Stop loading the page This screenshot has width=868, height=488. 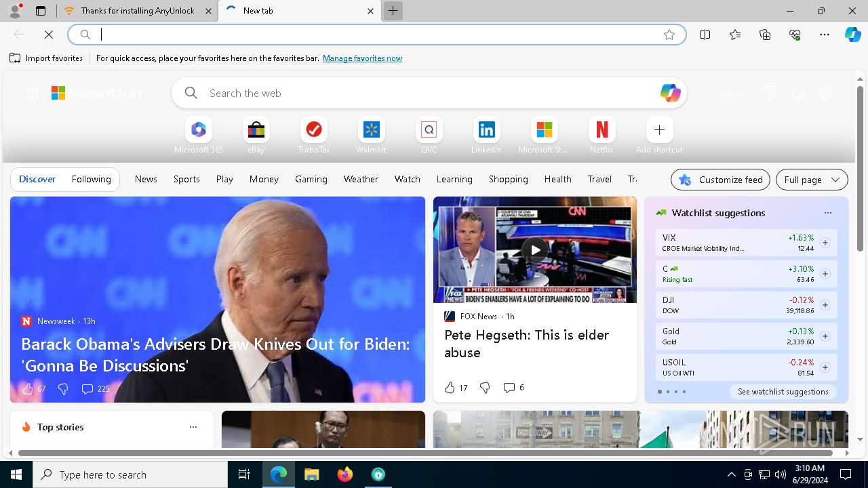coord(49,35)
